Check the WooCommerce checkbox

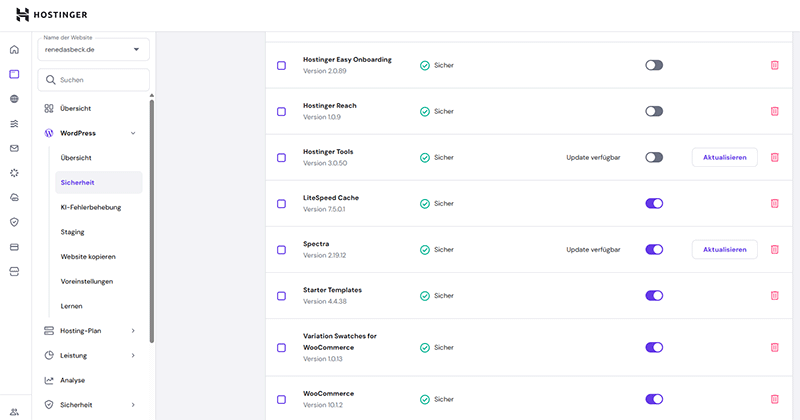(x=282, y=400)
